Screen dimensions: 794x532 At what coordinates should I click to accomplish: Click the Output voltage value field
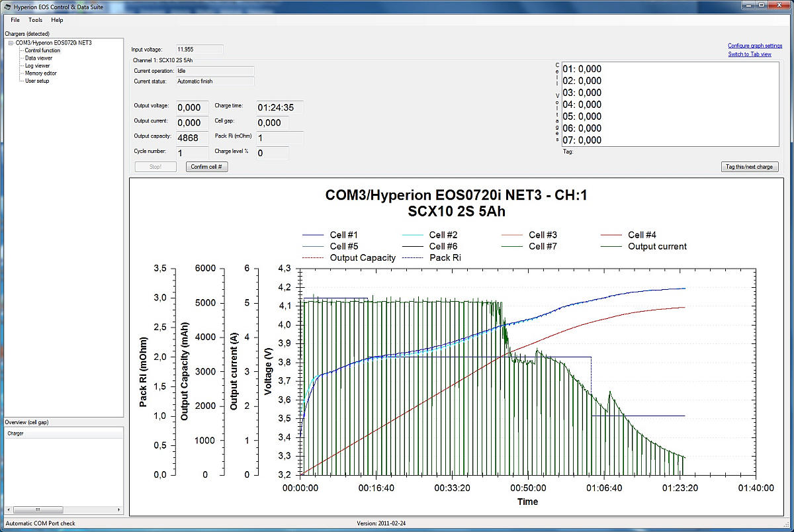pyautogui.click(x=193, y=107)
